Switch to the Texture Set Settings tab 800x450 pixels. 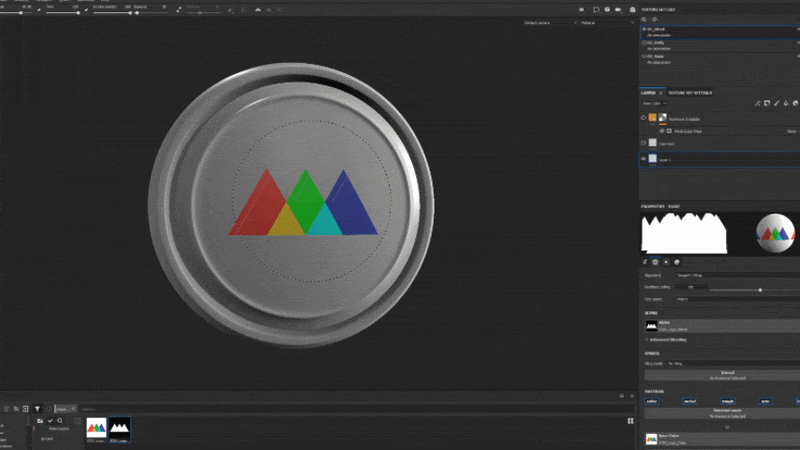point(690,93)
